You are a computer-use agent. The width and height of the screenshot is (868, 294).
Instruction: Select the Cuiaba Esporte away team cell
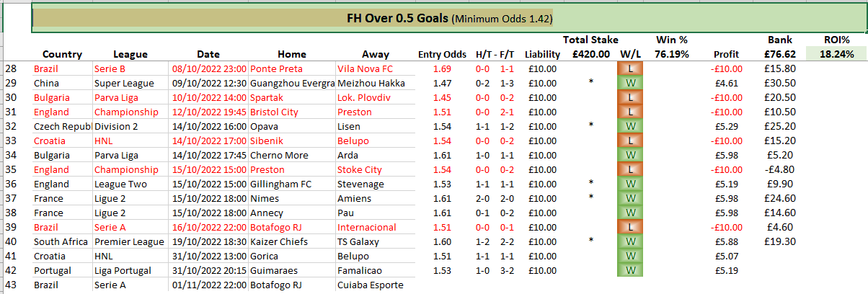coord(370,285)
